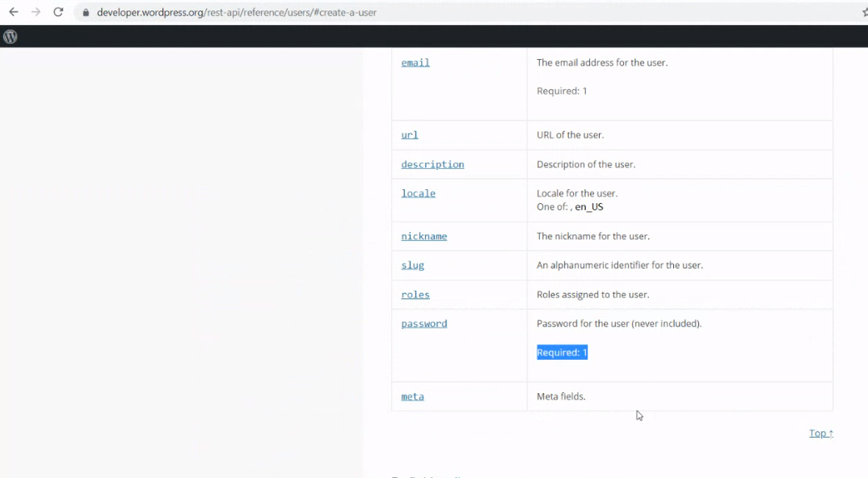This screenshot has height=478, width=868.
Task: Follow the description argument link
Action: tap(432, 164)
